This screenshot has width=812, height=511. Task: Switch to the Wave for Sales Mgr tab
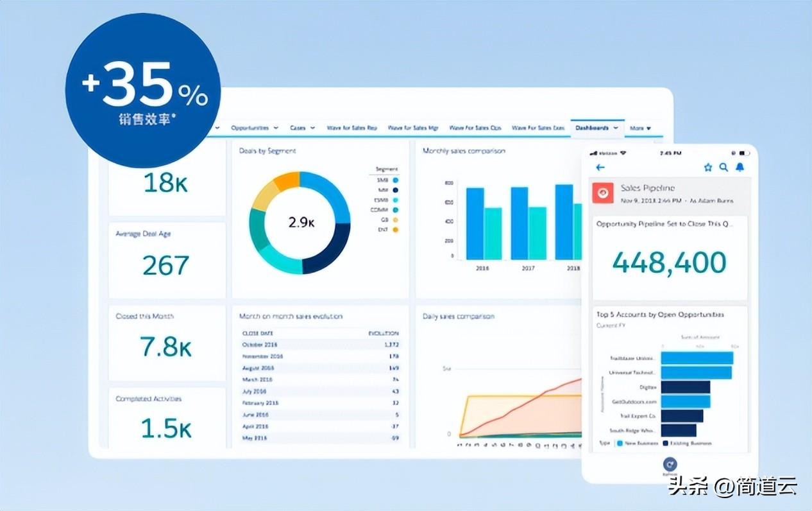tap(413, 128)
